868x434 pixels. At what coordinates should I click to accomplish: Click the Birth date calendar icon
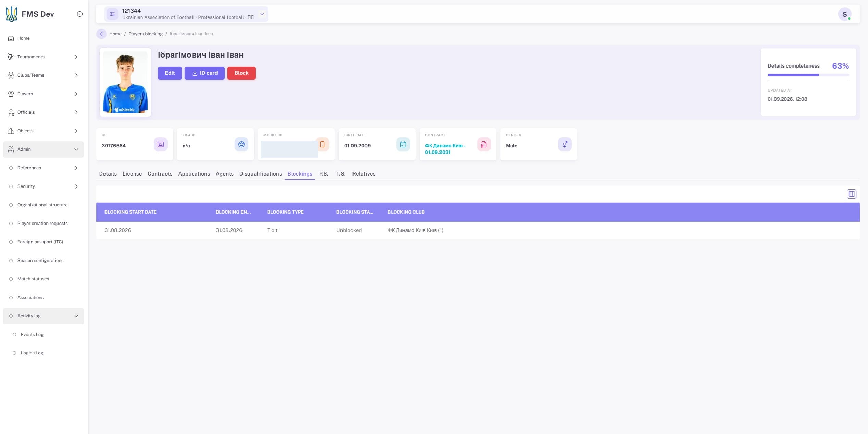pyautogui.click(x=403, y=144)
